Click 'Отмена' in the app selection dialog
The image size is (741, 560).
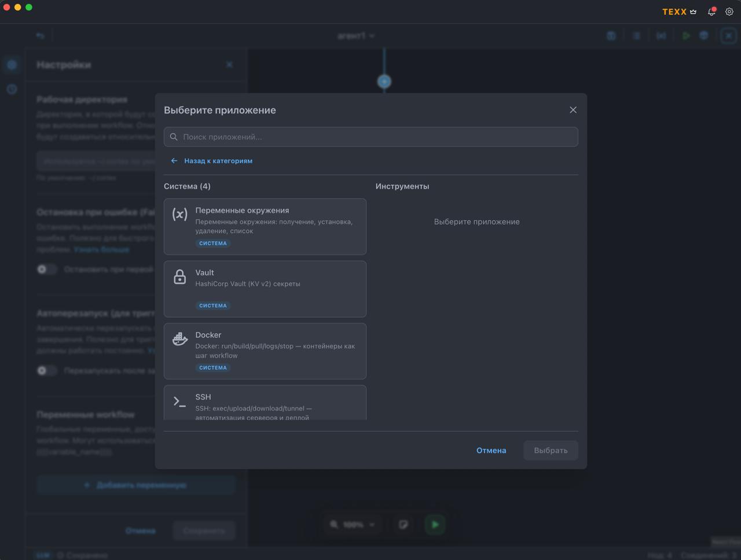coord(491,450)
